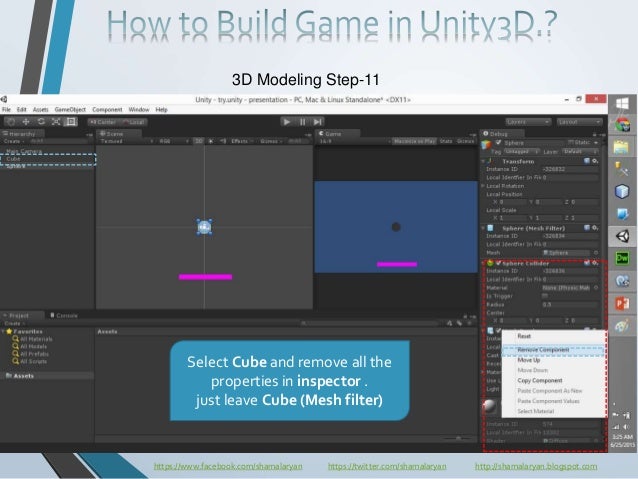Open Transform component gear settings

(595, 161)
